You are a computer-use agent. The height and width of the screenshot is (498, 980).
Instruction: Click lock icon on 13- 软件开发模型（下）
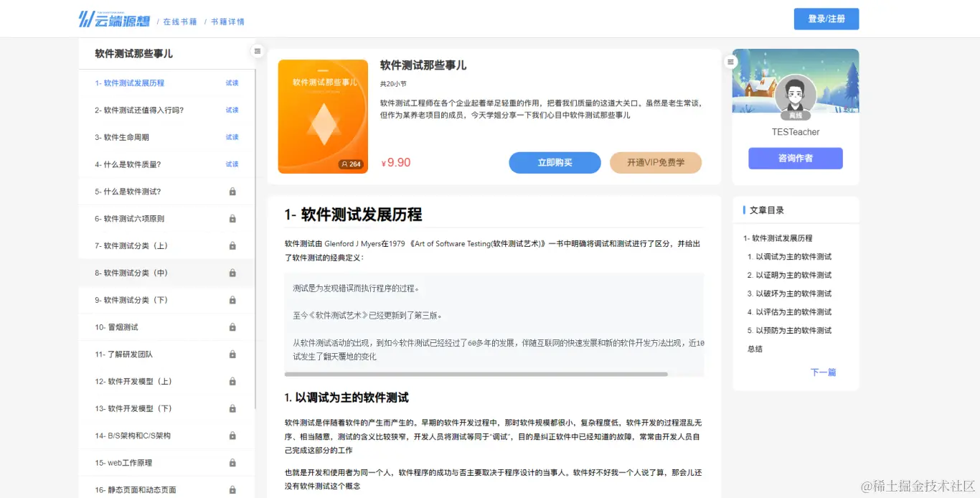pos(232,409)
